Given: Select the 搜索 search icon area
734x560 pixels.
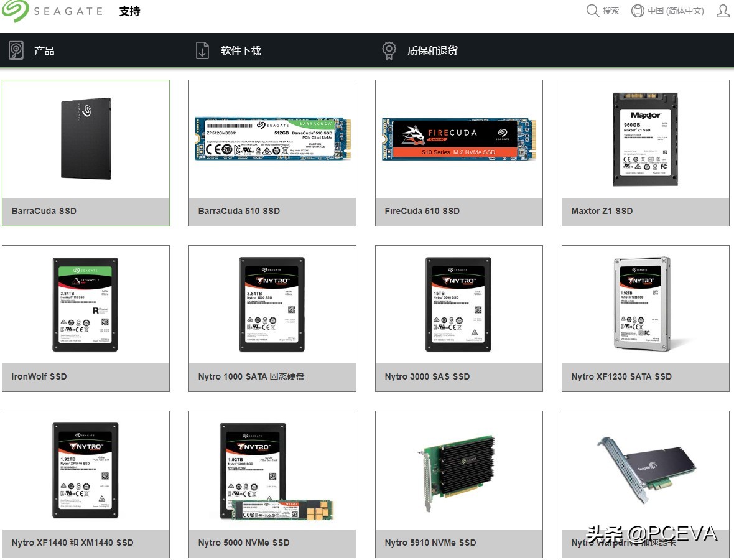Looking at the screenshot, I should [x=603, y=11].
